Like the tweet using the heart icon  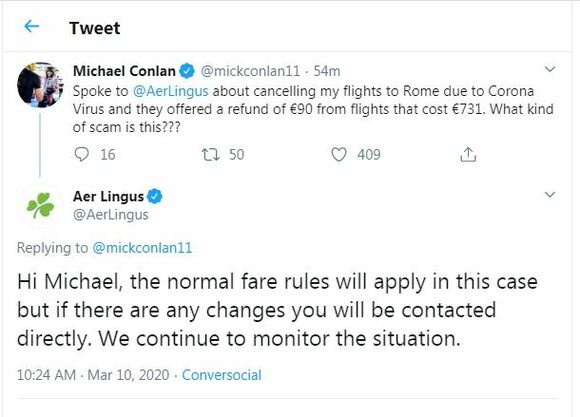338,154
